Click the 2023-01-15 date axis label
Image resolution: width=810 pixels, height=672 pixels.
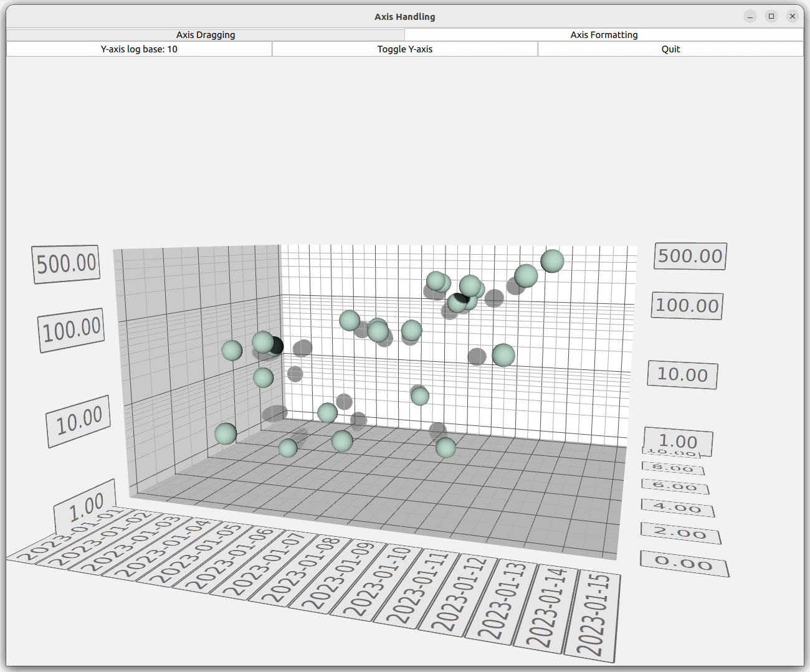tap(594, 615)
